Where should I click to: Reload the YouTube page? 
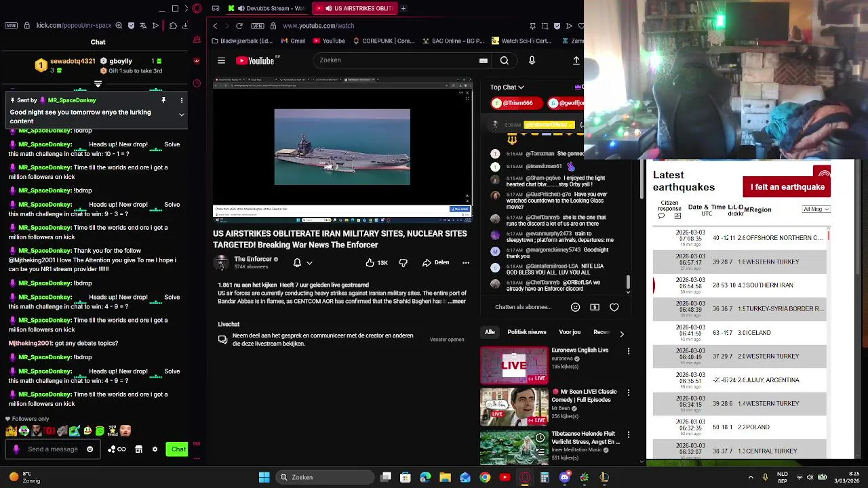pyautogui.click(x=239, y=26)
